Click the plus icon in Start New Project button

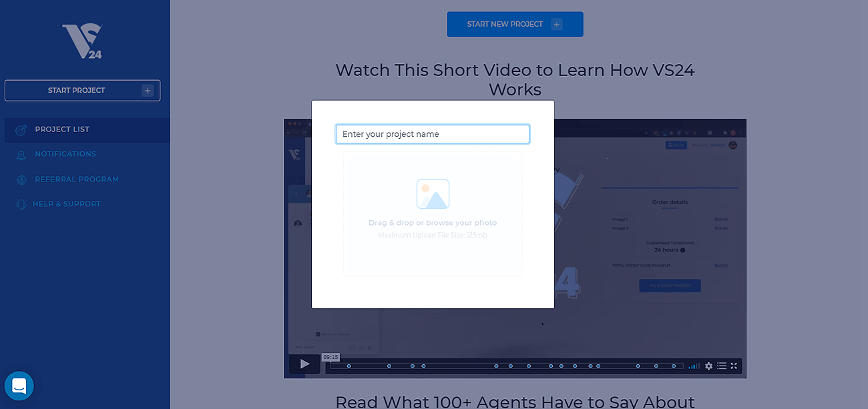[x=557, y=25]
